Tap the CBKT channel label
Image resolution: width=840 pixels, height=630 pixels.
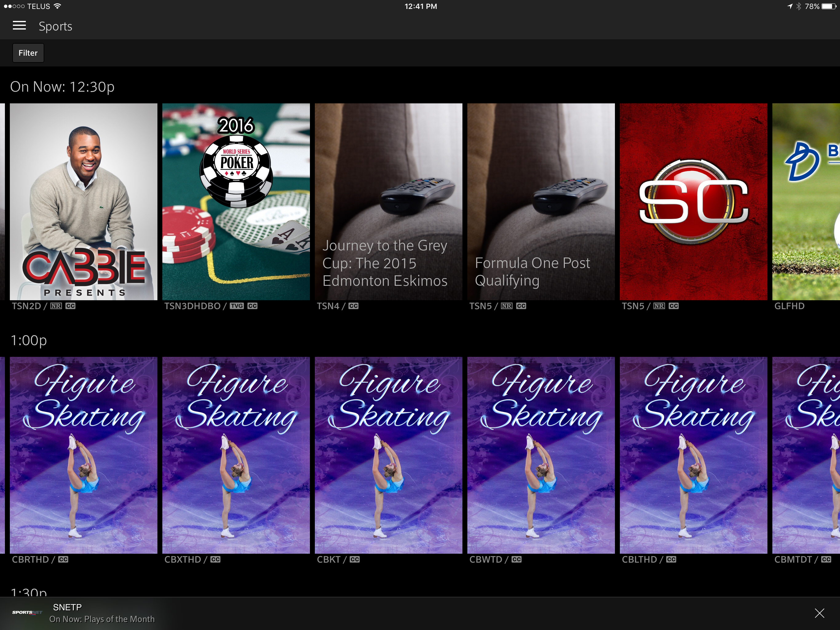(x=328, y=559)
